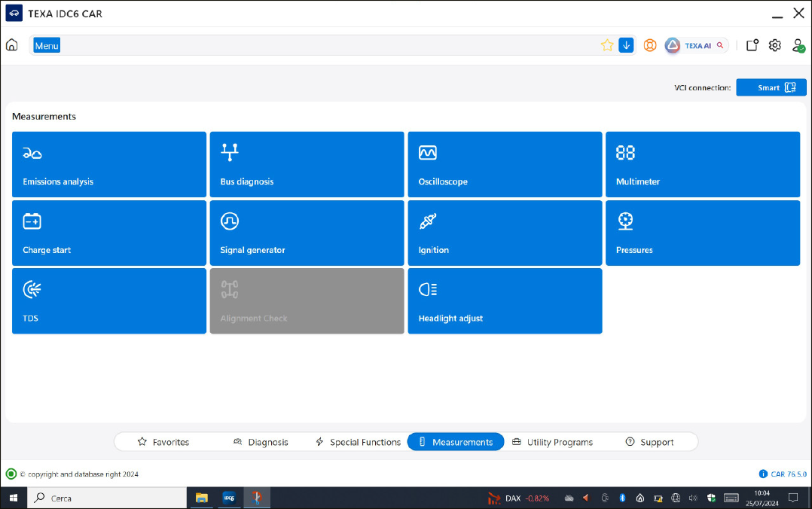Viewport: 812px width, 509px height.
Task: Switch to the Diagnosis tab
Action: click(x=261, y=442)
